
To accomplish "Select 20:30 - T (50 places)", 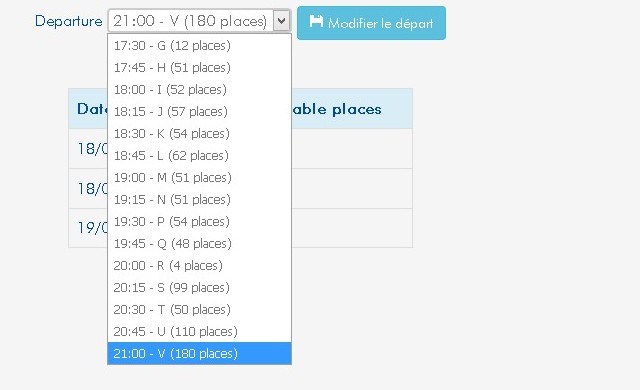I will tap(199, 310).
